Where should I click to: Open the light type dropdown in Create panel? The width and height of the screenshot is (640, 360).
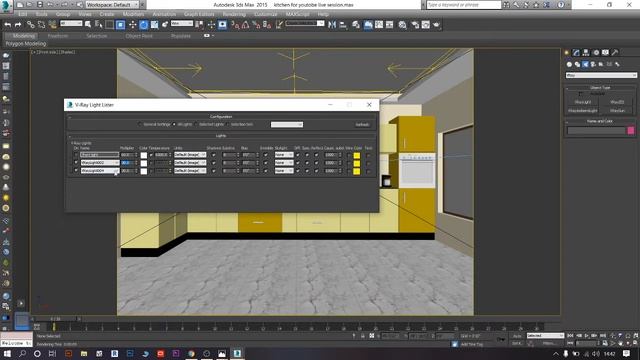(601, 76)
